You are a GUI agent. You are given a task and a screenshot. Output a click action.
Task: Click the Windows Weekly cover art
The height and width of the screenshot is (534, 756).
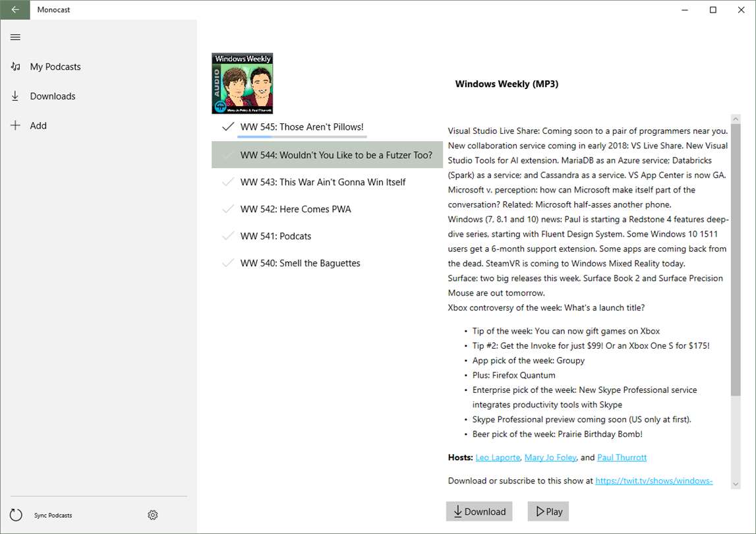pos(243,84)
